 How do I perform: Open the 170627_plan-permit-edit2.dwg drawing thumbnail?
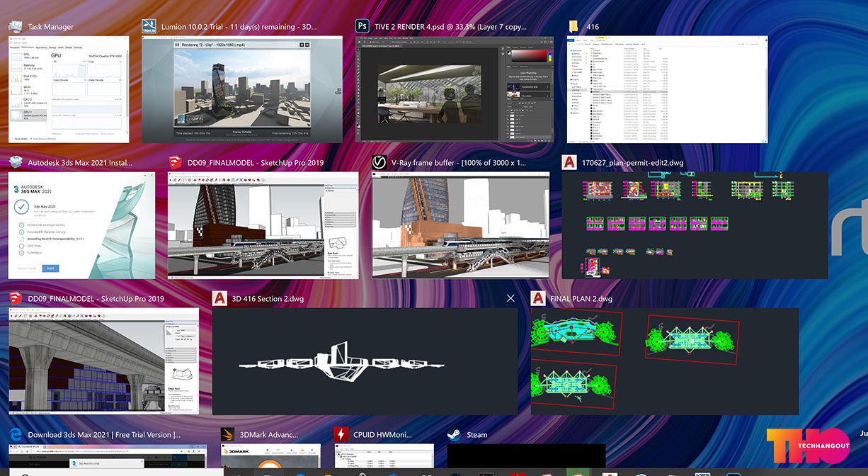(695, 225)
